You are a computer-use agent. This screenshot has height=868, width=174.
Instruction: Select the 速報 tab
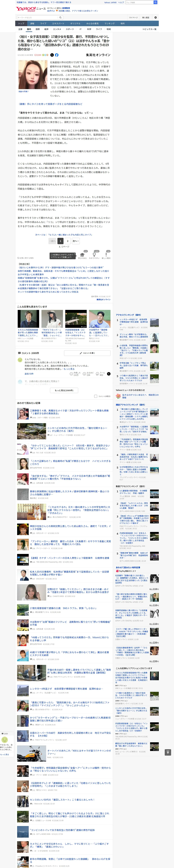point(32,24)
